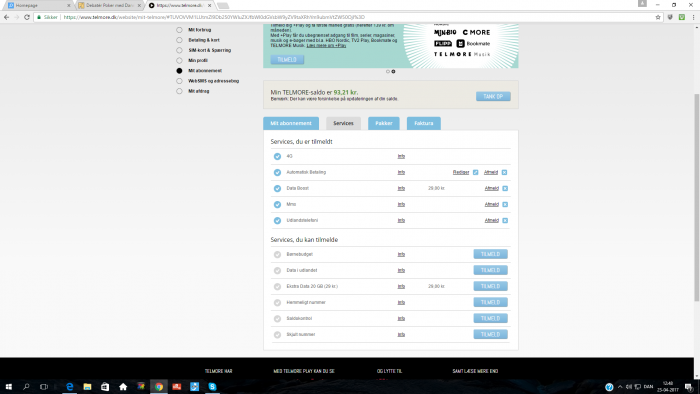Open Microsoft Edge from the taskbar
This screenshot has height=394, width=700.
70,386
